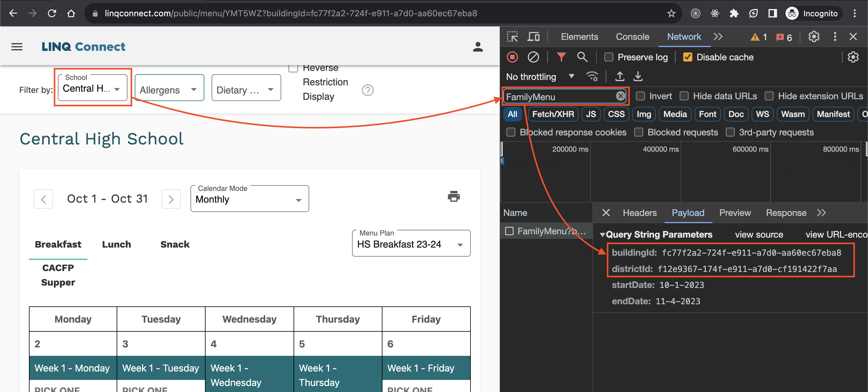Click the user profile icon top right

477,46
